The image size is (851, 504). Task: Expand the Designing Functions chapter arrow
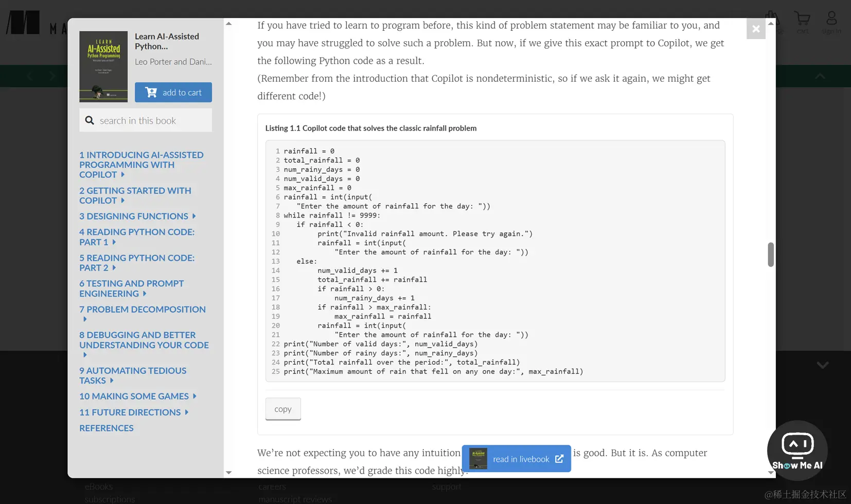coord(194,217)
